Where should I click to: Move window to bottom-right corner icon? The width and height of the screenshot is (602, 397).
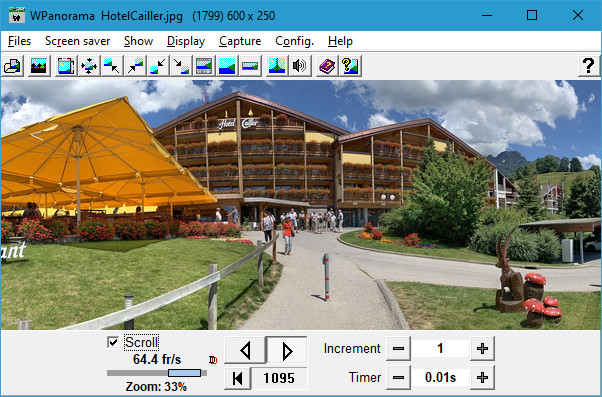pos(181,66)
